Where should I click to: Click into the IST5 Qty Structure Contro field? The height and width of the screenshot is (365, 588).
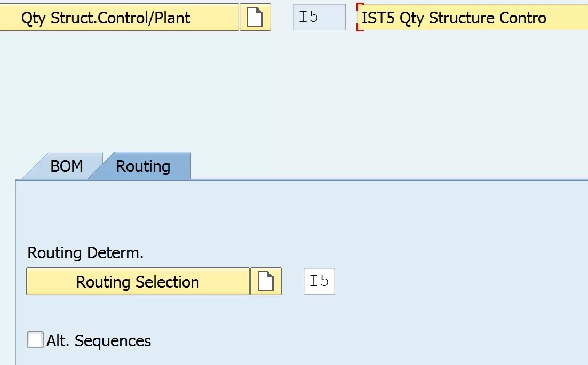point(473,18)
